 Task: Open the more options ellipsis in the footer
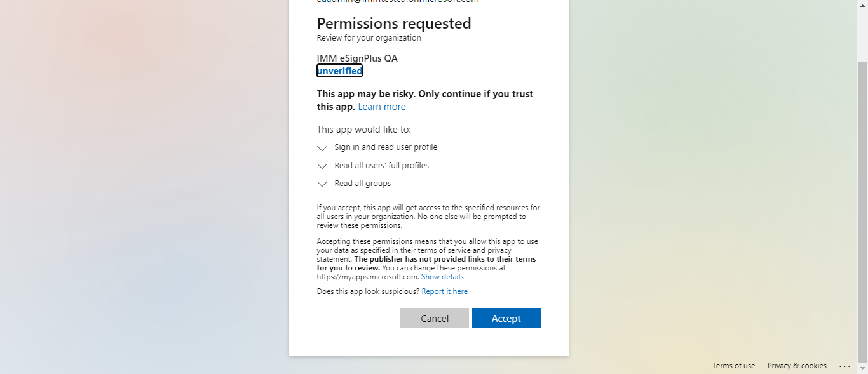[844, 366]
